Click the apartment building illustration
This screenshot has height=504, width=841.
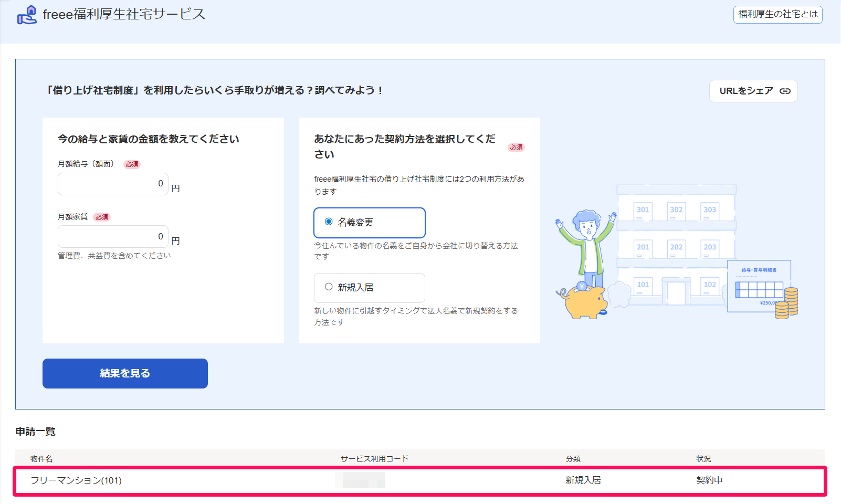point(676,245)
